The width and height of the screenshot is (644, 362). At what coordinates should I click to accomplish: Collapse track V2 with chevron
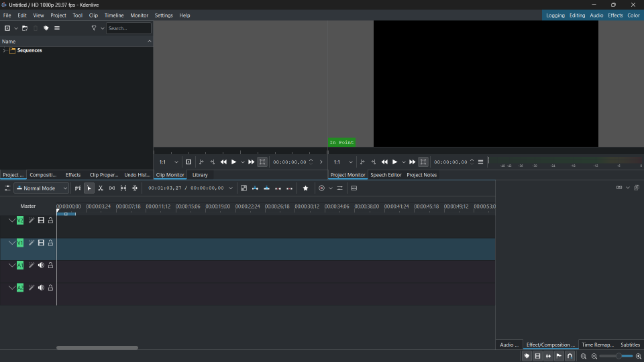(x=12, y=221)
